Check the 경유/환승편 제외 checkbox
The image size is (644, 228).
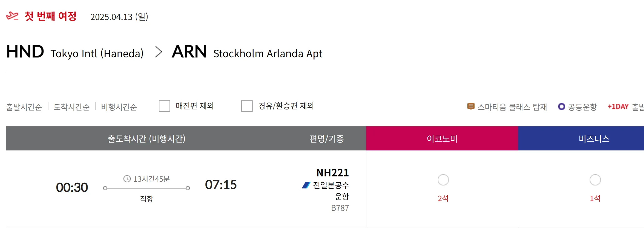(x=247, y=106)
